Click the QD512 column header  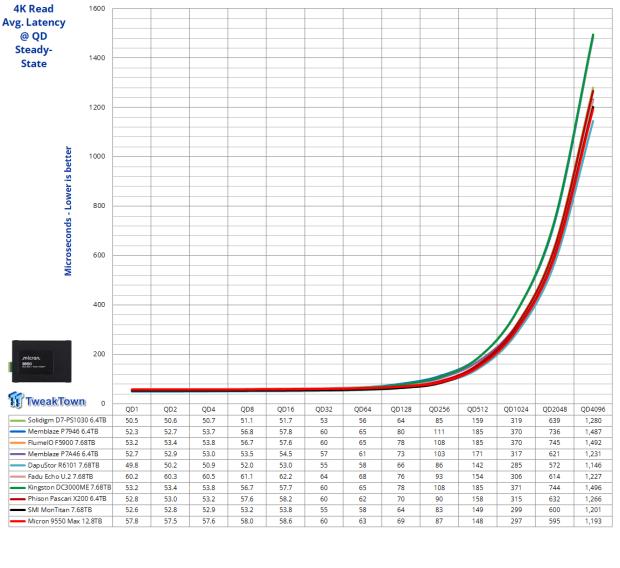tap(477, 410)
